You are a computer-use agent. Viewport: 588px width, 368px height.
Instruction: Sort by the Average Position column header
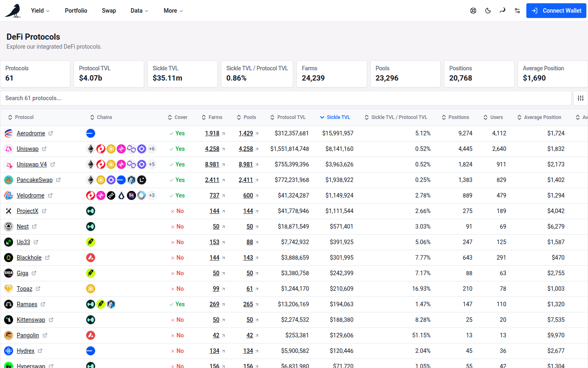click(539, 117)
